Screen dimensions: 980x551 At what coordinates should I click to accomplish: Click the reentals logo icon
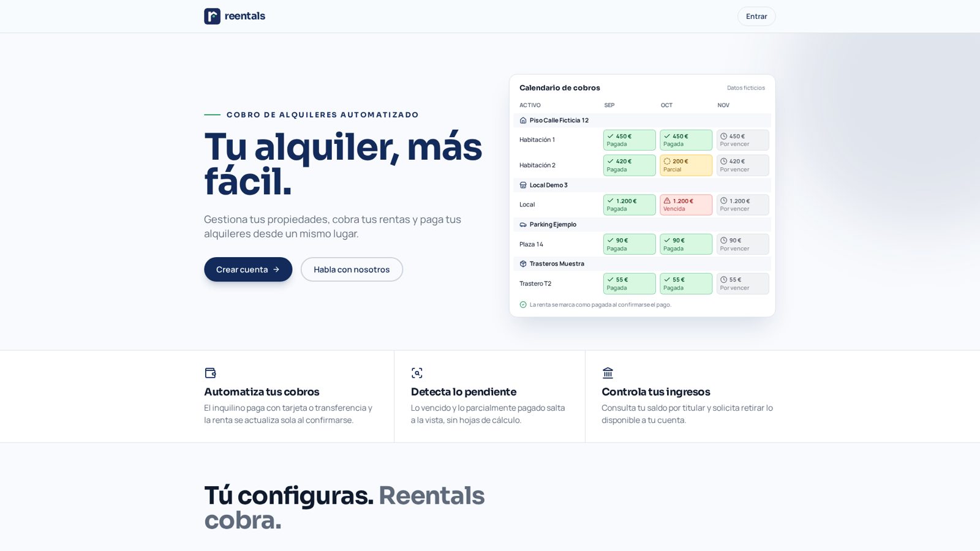[x=212, y=16]
